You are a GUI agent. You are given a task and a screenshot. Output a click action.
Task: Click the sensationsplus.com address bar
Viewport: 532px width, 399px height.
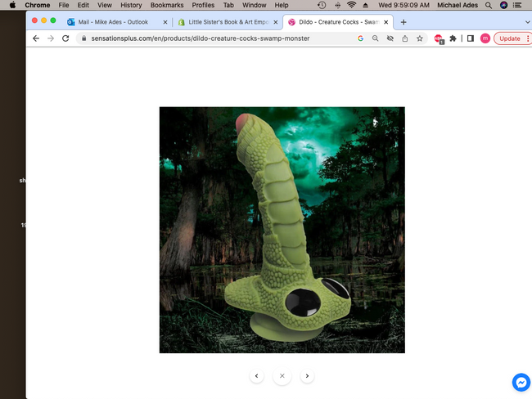(213, 38)
